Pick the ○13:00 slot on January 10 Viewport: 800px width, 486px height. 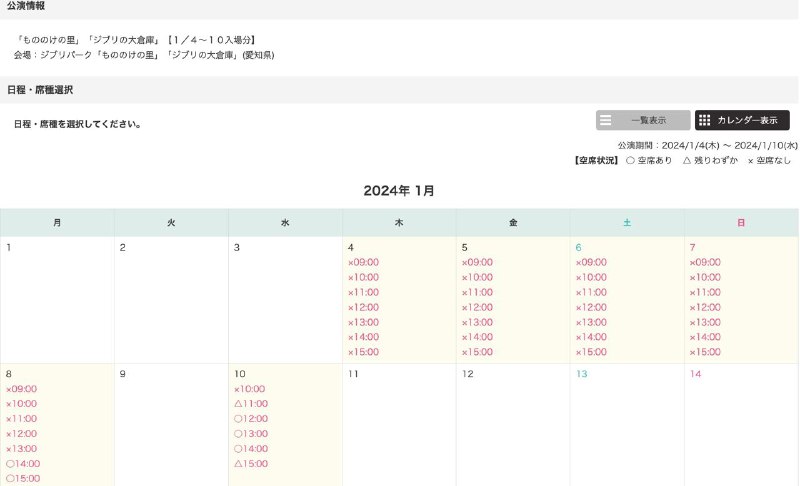pos(252,434)
